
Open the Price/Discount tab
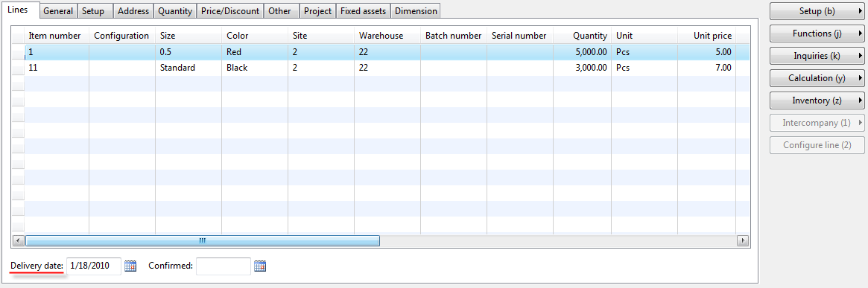tap(230, 10)
